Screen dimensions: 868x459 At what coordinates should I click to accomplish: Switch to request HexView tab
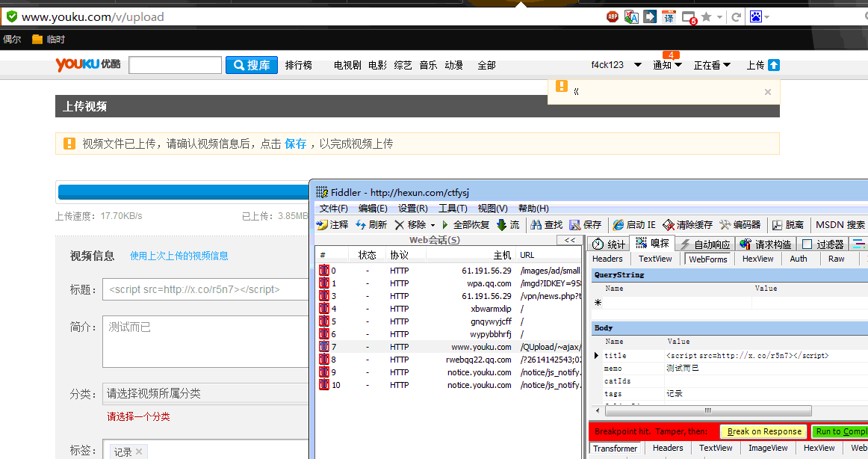tap(758, 259)
